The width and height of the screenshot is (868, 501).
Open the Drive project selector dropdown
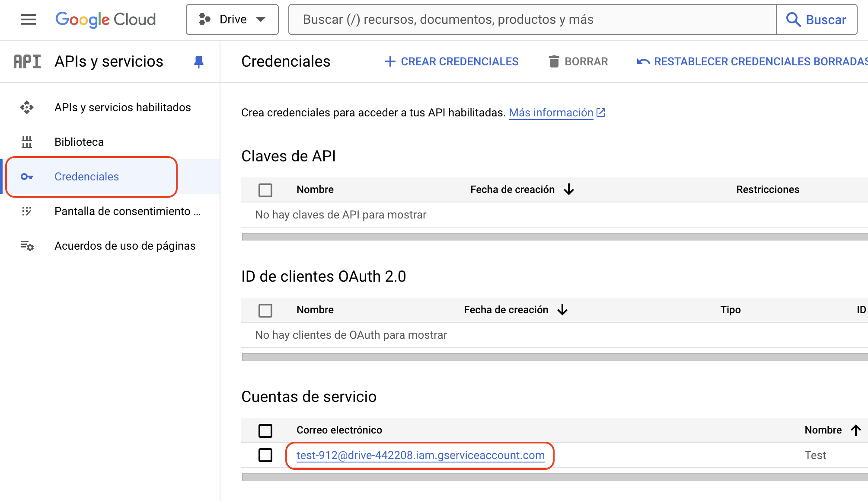pyautogui.click(x=232, y=19)
